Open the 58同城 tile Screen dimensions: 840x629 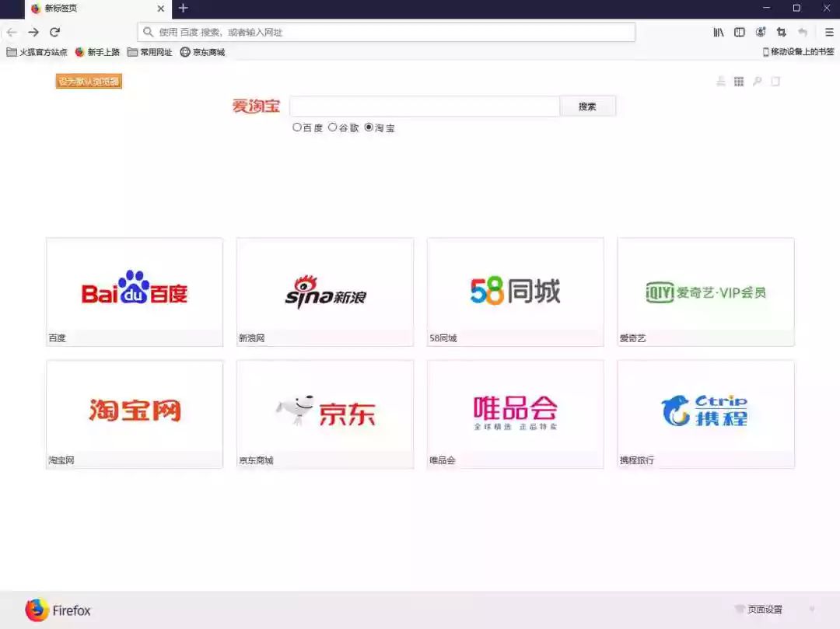pos(516,292)
